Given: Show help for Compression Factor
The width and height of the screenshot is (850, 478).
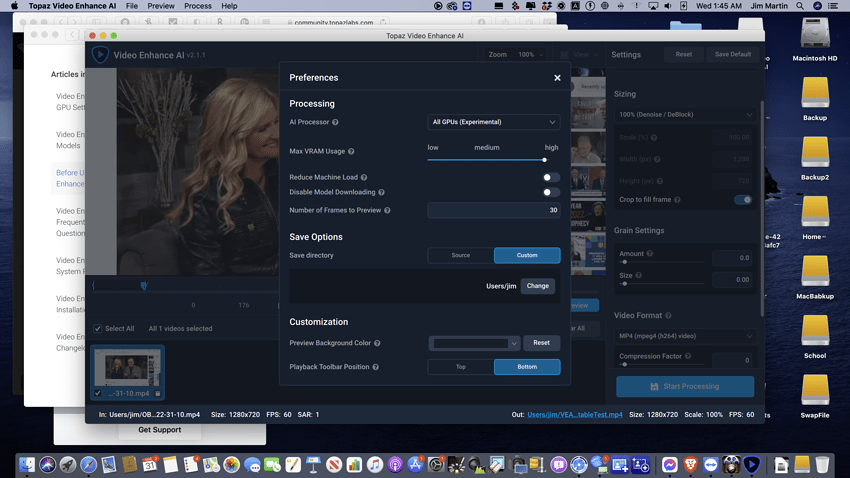Looking at the screenshot, I should pos(688,356).
